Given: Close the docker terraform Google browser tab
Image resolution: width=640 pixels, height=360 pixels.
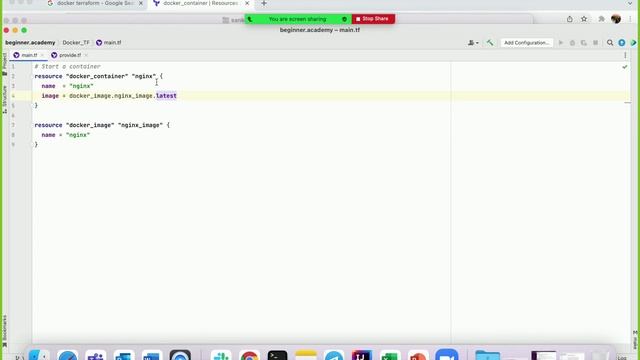Looking at the screenshot, I should (141, 3).
